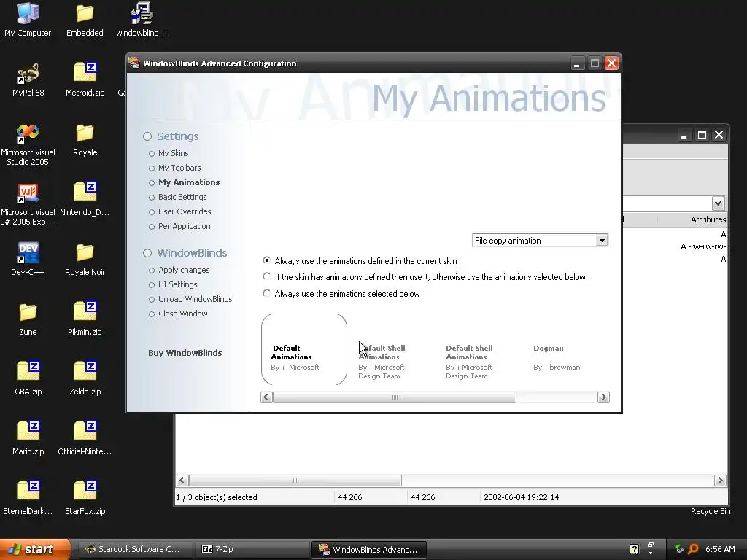Select the Dogmax animation by brewman
The image size is (747, 560).
[557, 357]
